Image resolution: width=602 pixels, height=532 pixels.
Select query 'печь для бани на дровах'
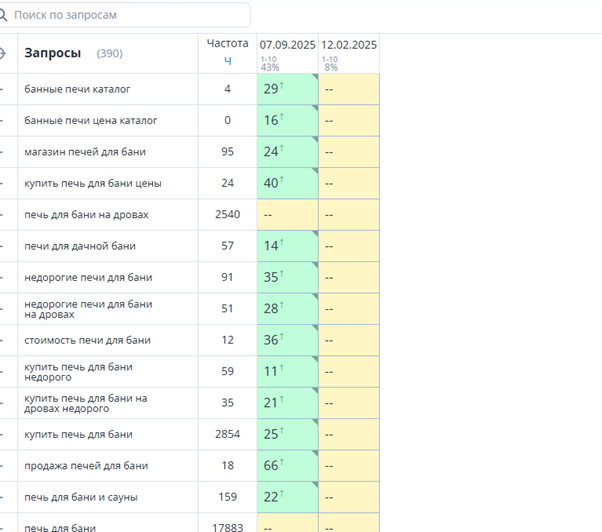pos(86,215)
